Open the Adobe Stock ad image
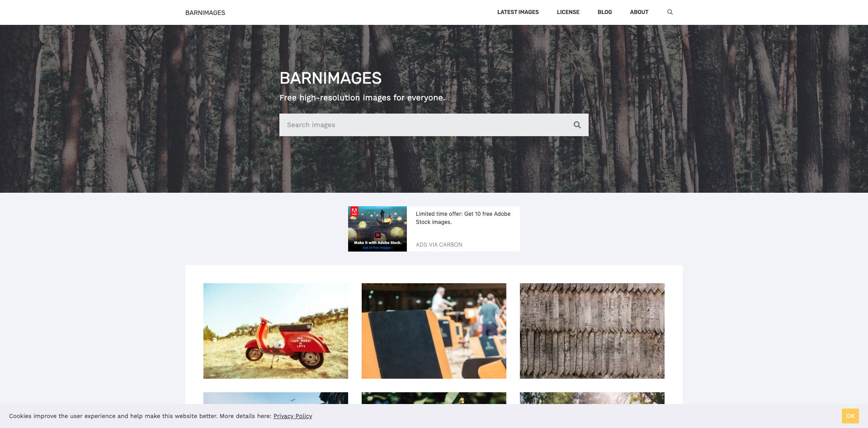Screen dimensions: 868x428 click(x=377, y=229)
